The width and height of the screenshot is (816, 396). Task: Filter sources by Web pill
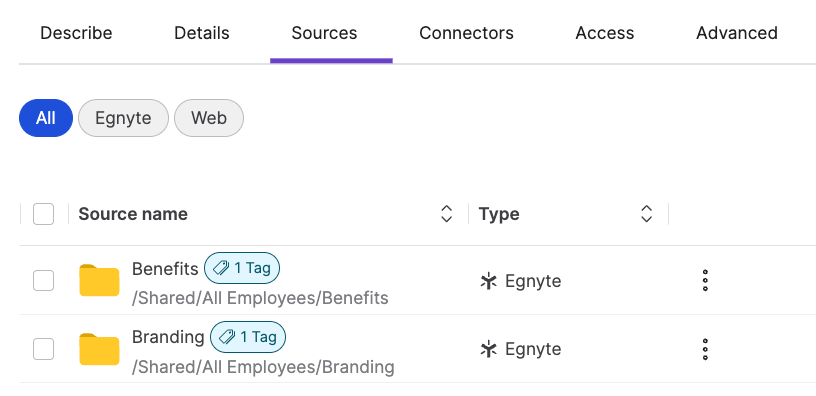(x=209, y=118)
